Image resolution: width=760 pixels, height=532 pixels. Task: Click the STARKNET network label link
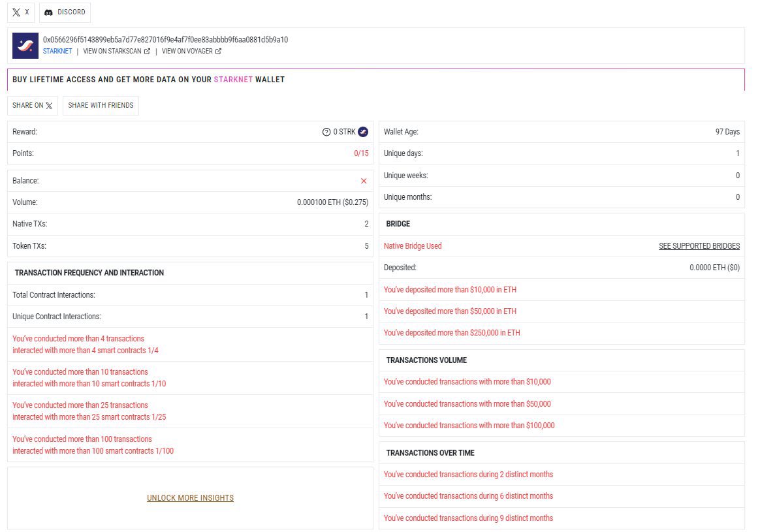point(57,51)
